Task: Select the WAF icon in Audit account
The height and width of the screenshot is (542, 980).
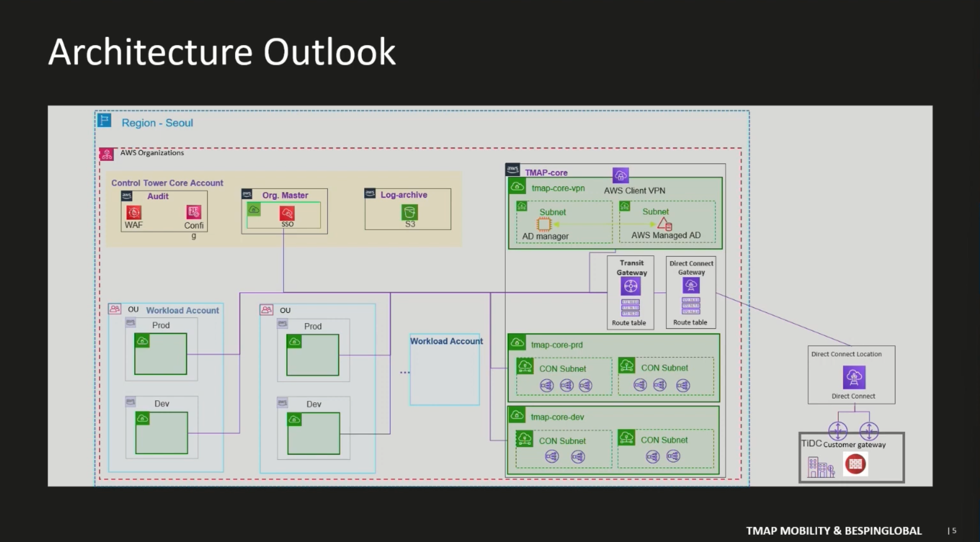Action: pyautogui.click(x=134, y=212)
